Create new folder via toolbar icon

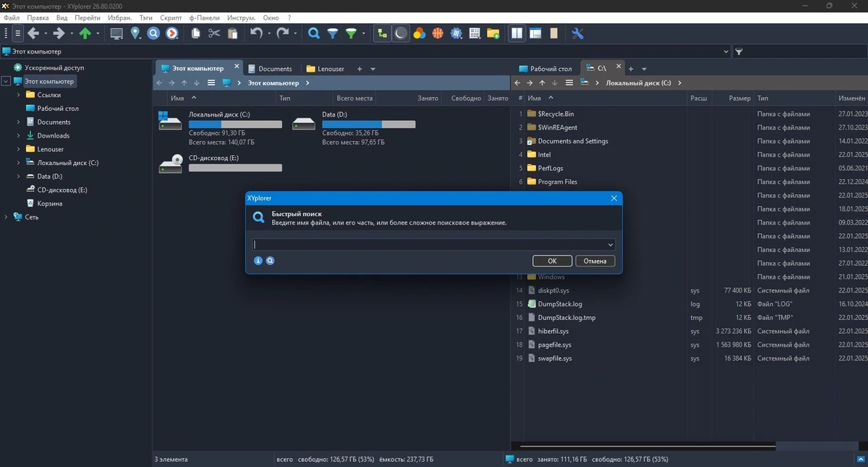pos(493,33)
